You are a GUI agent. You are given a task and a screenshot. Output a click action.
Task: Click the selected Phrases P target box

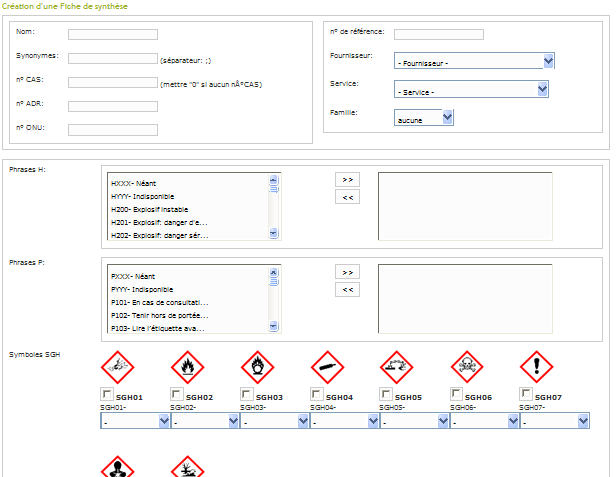465,299
